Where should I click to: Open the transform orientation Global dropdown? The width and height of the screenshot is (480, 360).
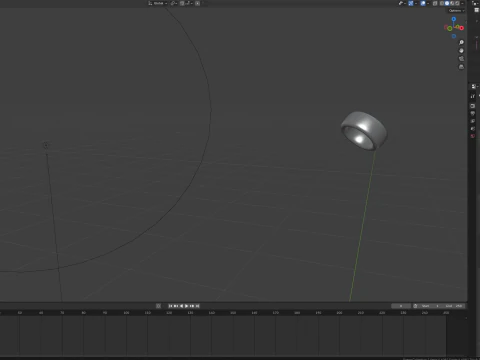[158, 3]
